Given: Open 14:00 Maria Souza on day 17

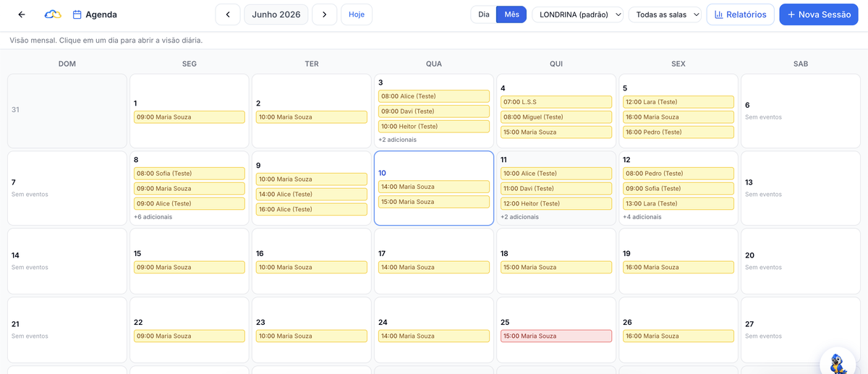Looking at the screenshot, I should [x=434, y=268].
